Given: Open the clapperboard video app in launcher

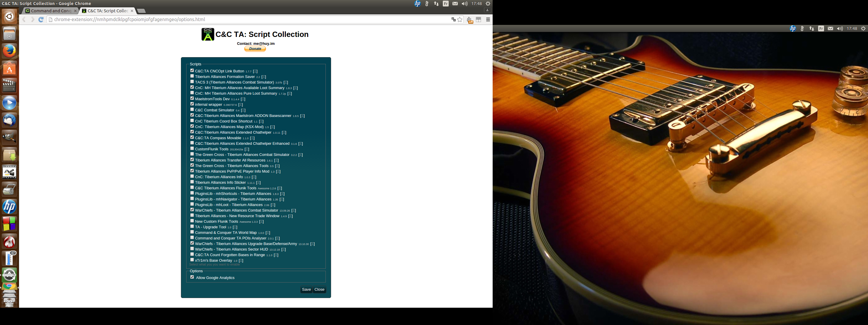Looking at the screenshot, I should pos(9,85).
